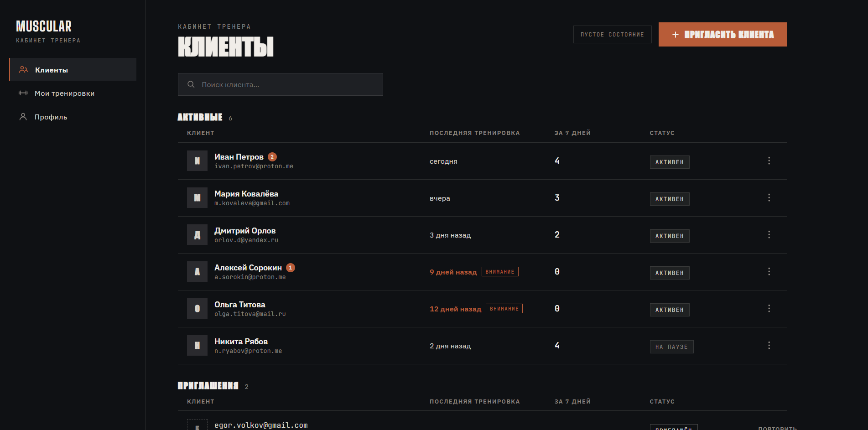Click the search magnifier icon
Screen dimensions: 868x430
click(191, 84)
